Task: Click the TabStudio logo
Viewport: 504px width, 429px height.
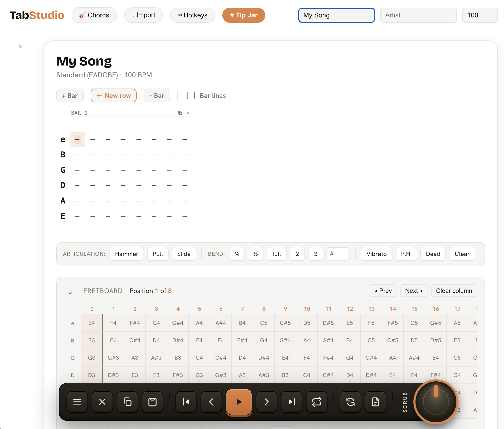Action: (x=37, y=15)
